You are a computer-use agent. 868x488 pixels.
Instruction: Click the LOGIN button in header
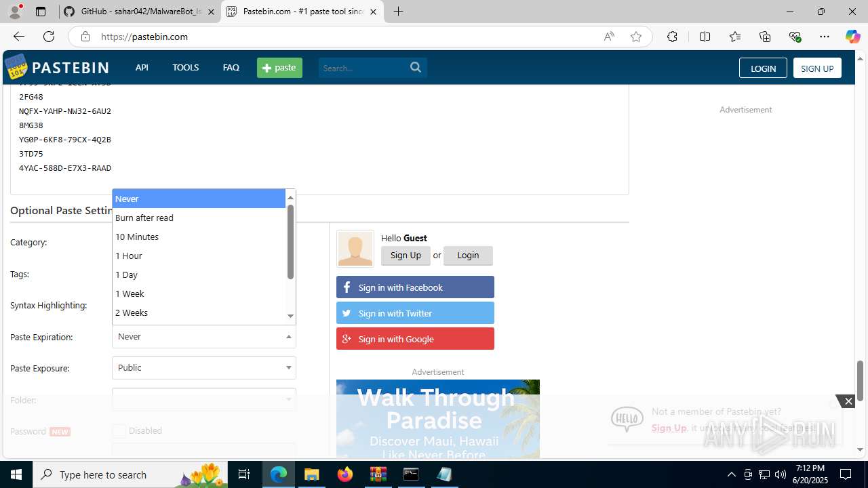coord(763,68)
